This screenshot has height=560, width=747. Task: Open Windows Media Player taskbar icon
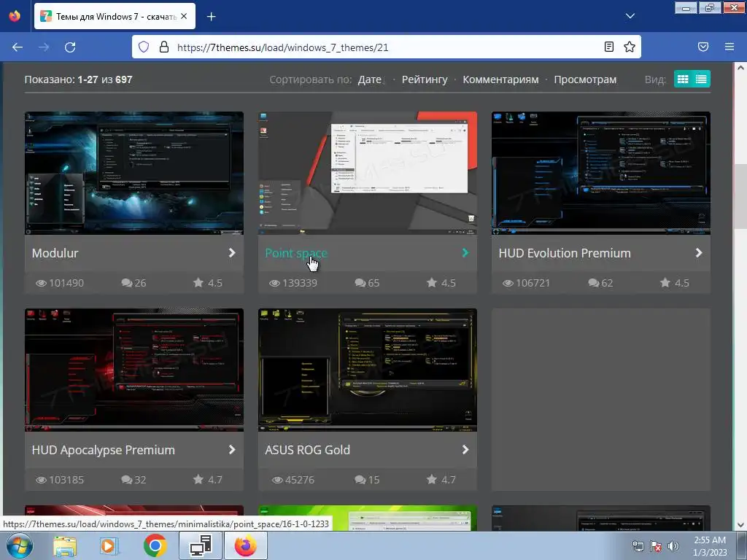pos(109,546)
